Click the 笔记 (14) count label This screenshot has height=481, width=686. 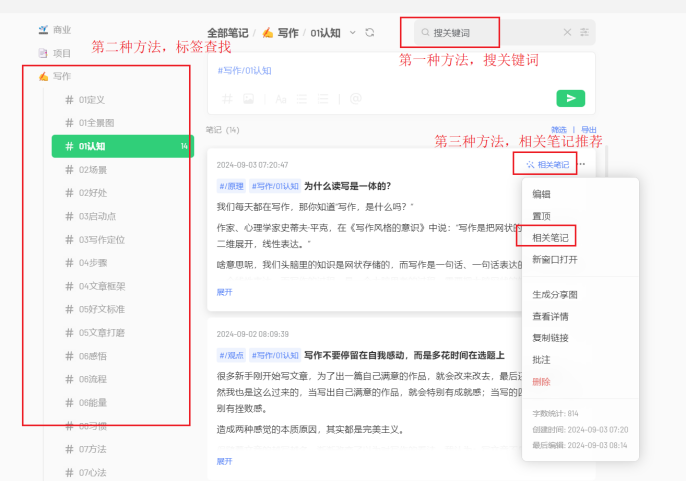click(223, 130)
